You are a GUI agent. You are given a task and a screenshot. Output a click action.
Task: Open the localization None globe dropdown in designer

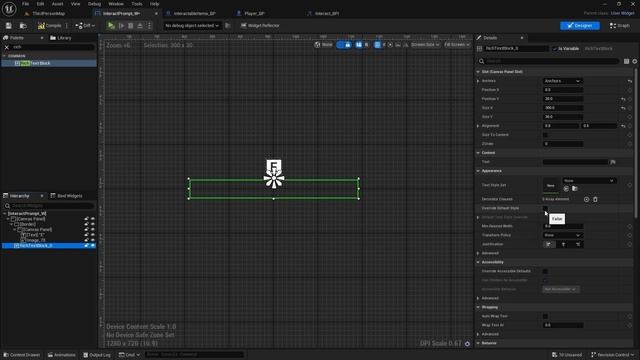point(324,45)
